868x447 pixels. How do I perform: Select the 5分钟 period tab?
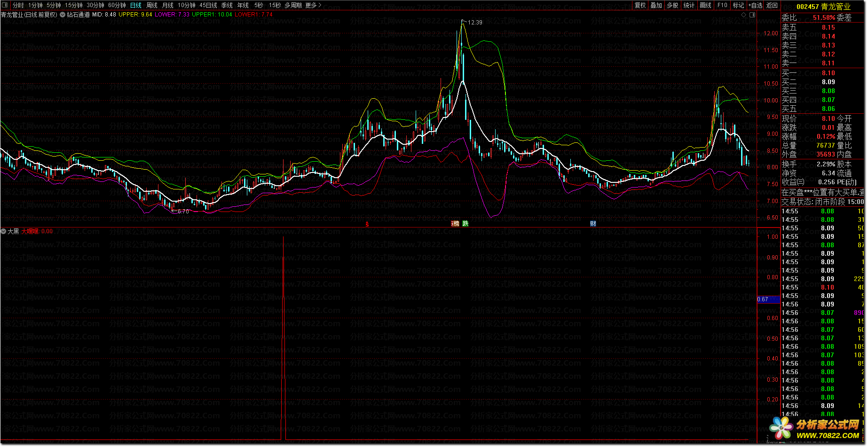pyautogui.click(x=54, y=5)
